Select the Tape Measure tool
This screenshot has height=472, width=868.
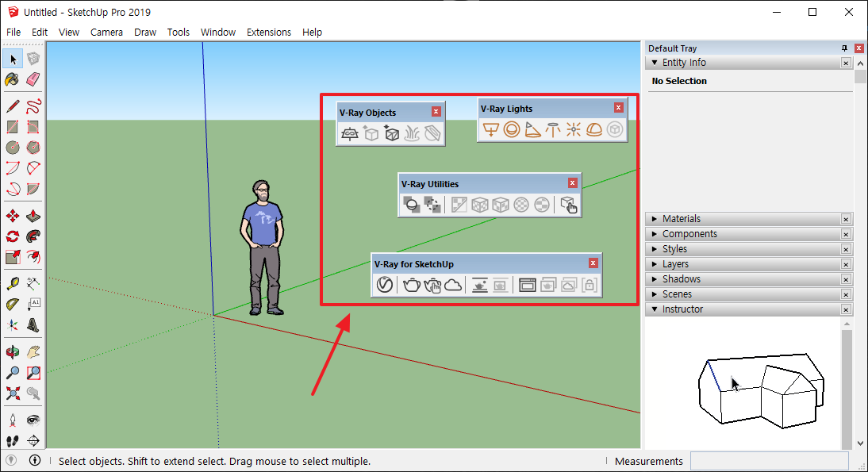13,284
